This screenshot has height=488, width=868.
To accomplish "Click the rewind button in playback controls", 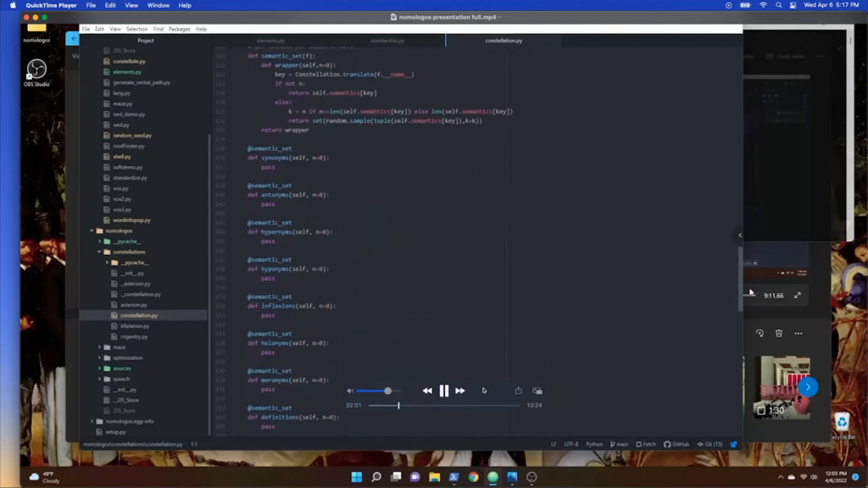I will click(427, 391).
